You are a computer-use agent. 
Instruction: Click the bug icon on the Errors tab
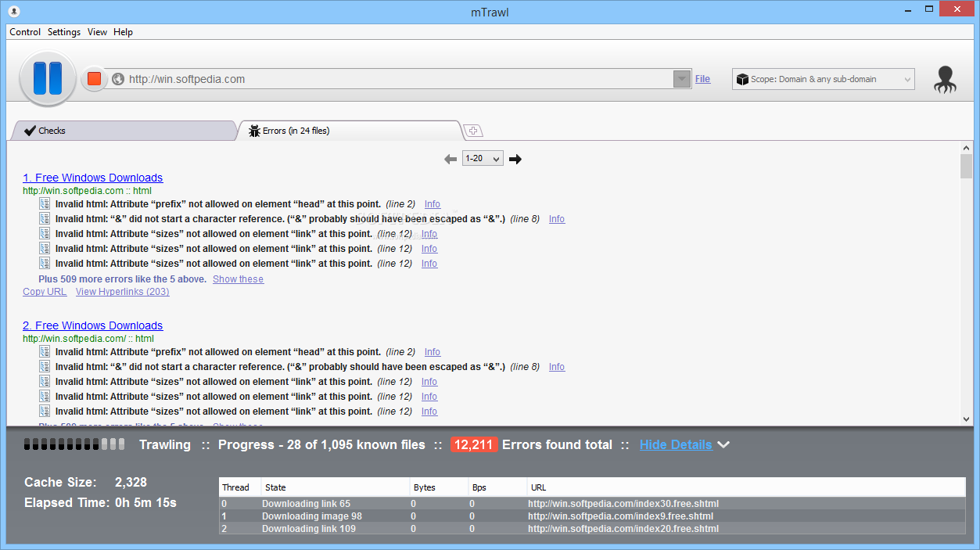(x=254, y=131)
